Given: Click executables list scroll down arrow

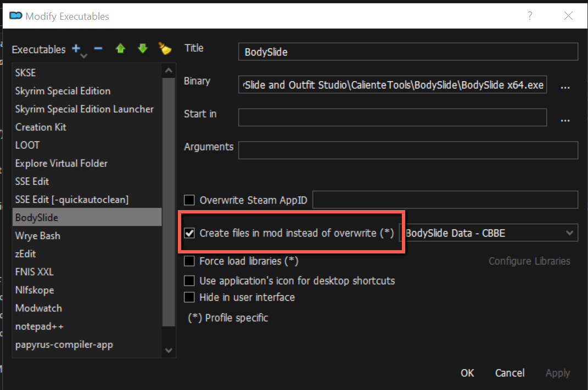Looking at the screenshot, I should click(x=169, y=351).
